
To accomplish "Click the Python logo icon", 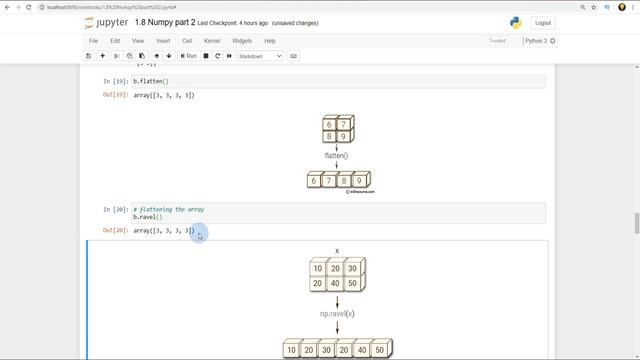I will 516,23.
